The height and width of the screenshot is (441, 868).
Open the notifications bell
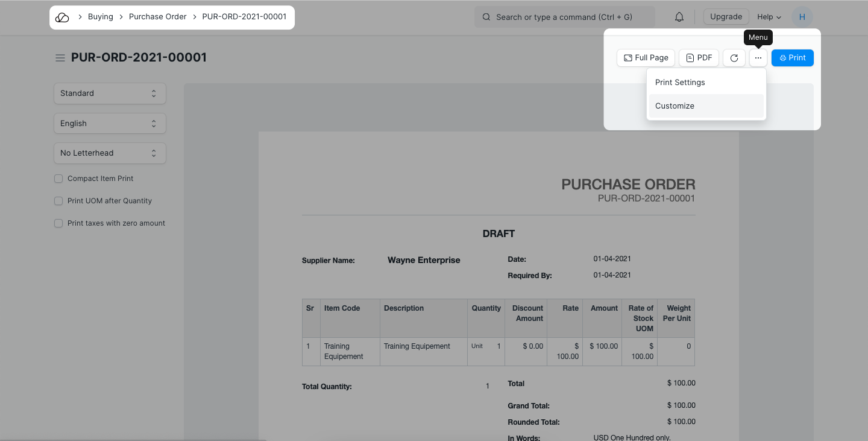tap(679, 17)
